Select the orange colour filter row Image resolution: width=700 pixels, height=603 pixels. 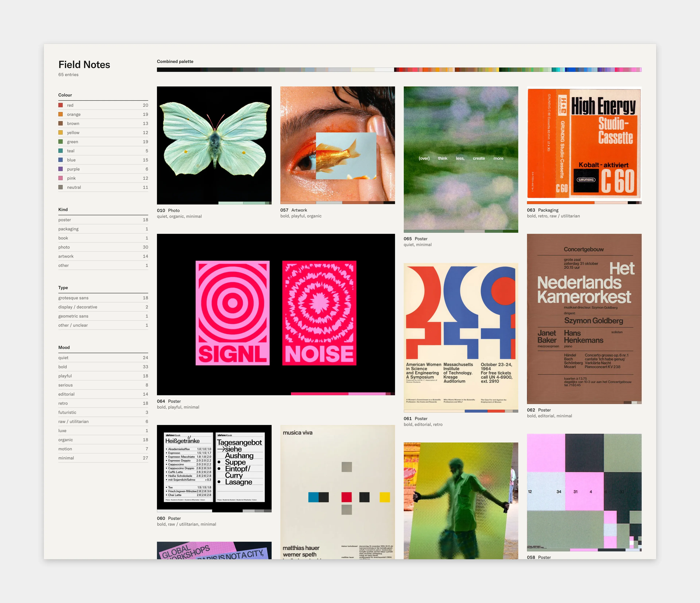point(103,114)
